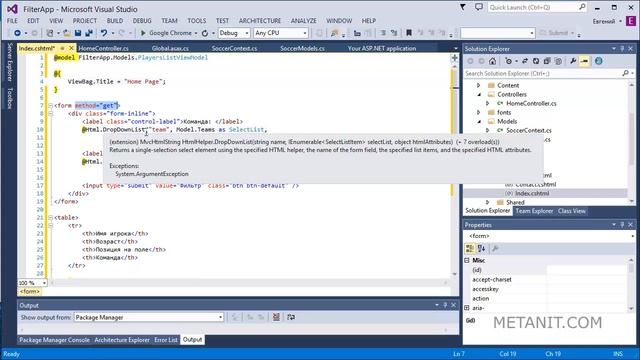This screenshot has width=640, height=360.
Task: Click the Home icon in Solution Explorer
Action: click(x=493, y=61)
